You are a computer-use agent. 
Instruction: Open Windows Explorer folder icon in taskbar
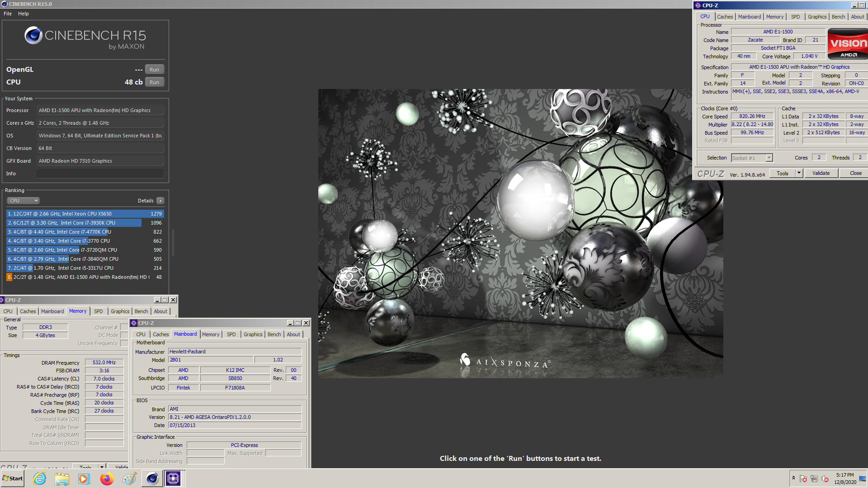pyautogui.click(x=62, y=479)
